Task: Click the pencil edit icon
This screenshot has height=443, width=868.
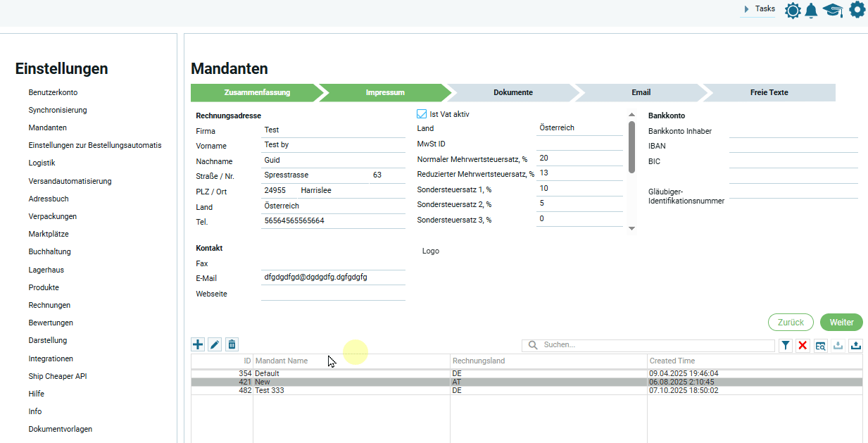Action: coord(215,344)
